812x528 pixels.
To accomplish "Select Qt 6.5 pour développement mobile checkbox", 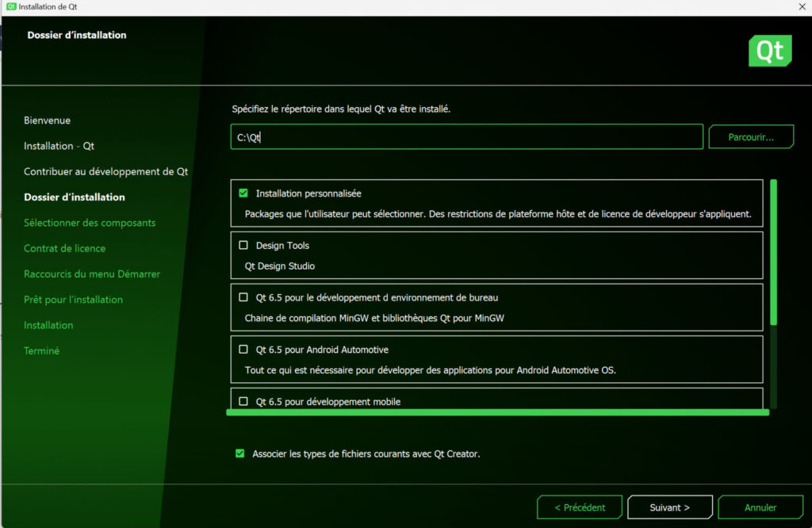I will tap(243, 401).
